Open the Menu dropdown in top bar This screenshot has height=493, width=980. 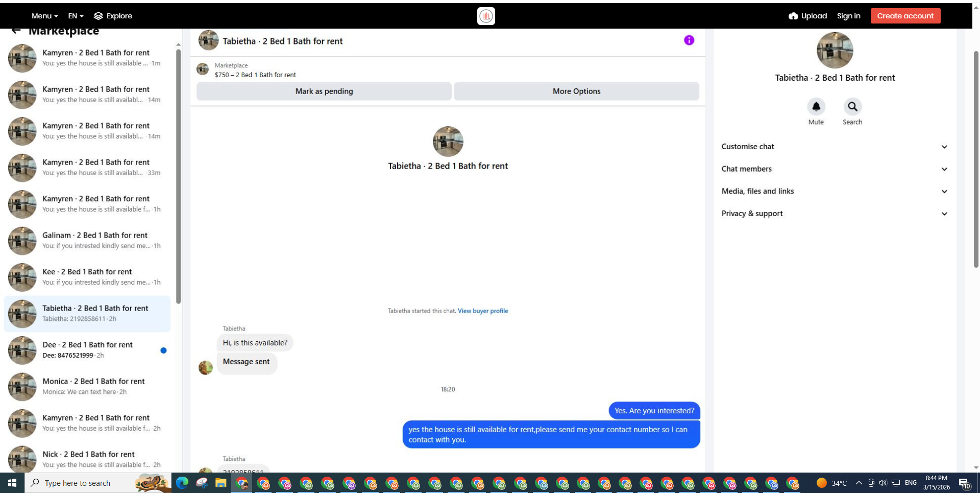click(44, 16)
